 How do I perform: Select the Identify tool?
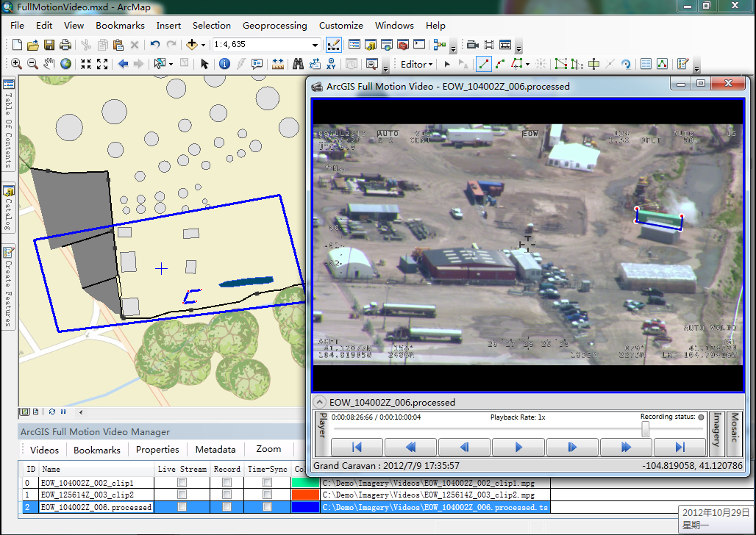click(x=224, y=64)
